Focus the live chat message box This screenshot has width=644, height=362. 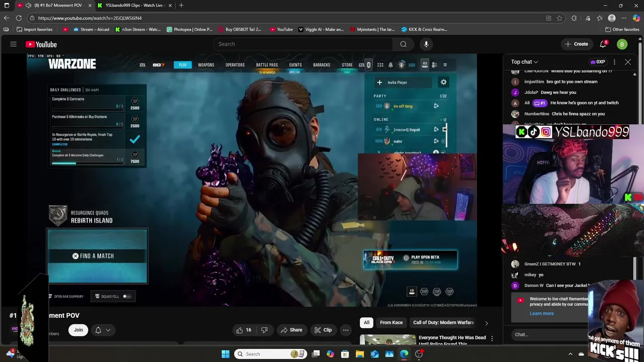(x=550, y=334)
